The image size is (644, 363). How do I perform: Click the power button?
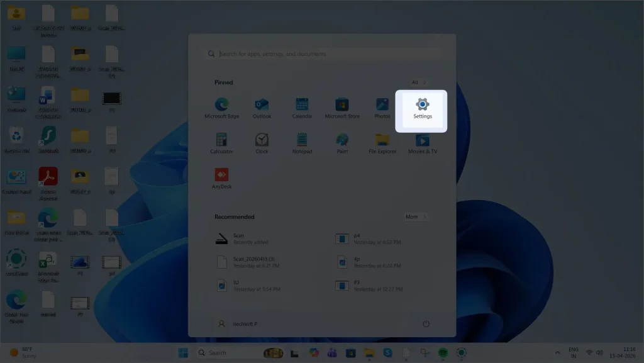[x=426, y=323]
